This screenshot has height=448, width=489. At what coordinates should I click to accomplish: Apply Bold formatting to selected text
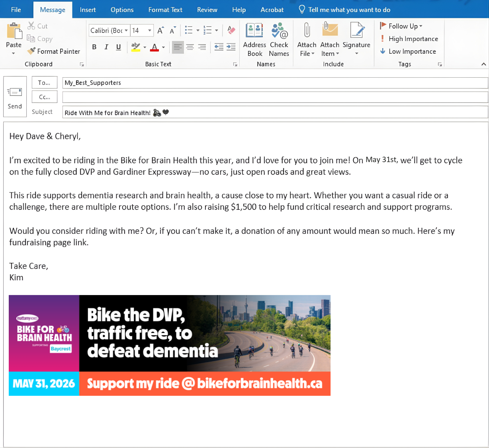click(94, 47)
